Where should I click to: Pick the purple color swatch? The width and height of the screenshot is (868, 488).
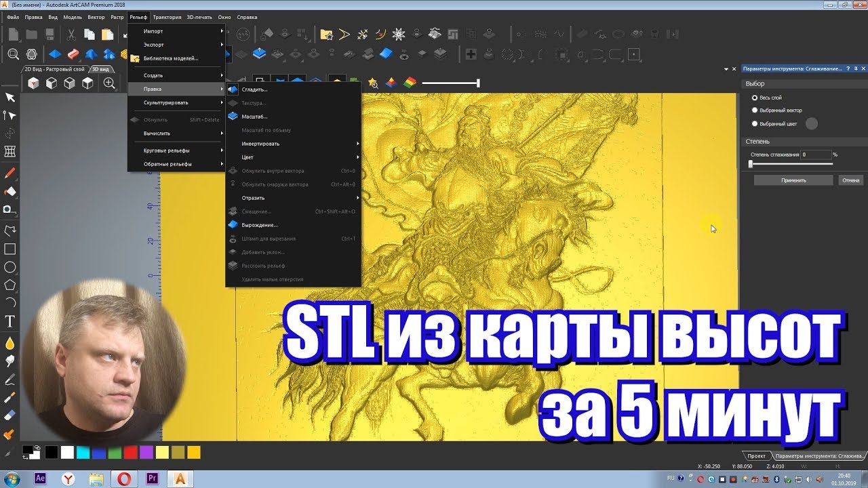point(146,452)
